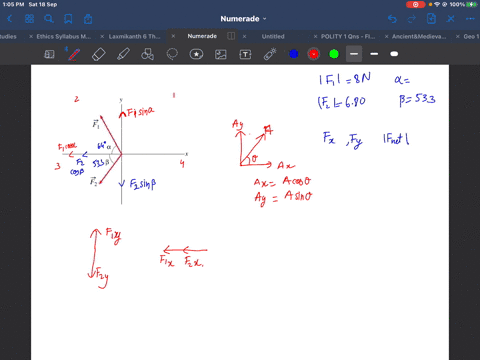Close the Numerade tab
This screenshot has width=480, height=360.
[x=173, y=36]
